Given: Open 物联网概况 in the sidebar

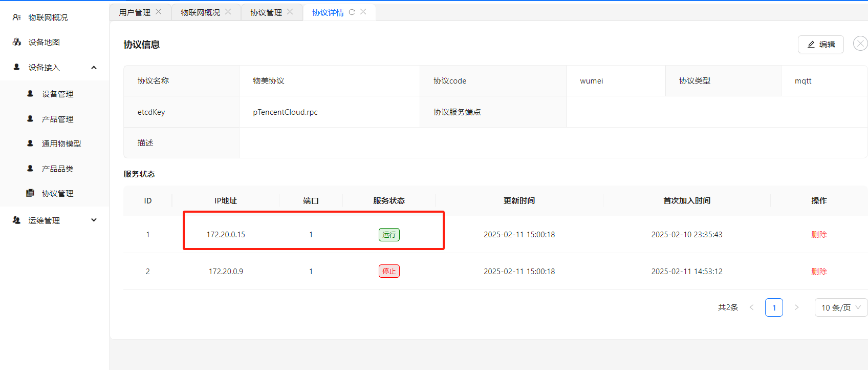Looking at the screenshot, I should click(48, 17).
